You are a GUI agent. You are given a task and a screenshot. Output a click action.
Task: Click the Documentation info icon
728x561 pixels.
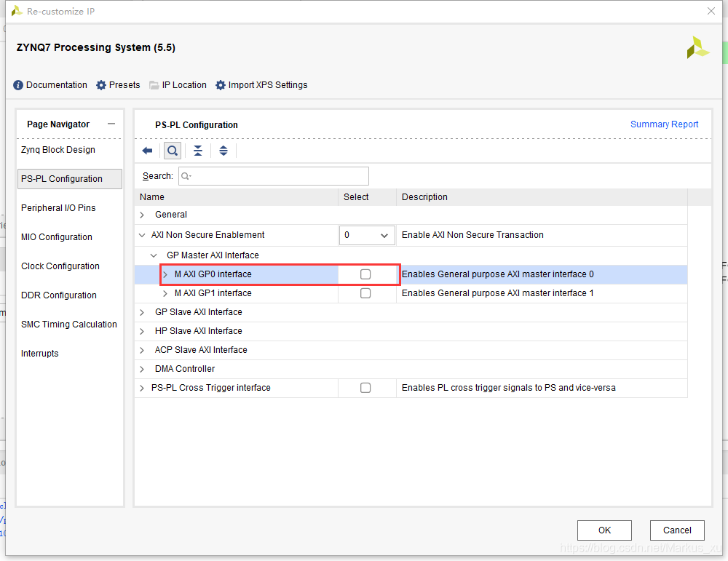tap(18, 85)
